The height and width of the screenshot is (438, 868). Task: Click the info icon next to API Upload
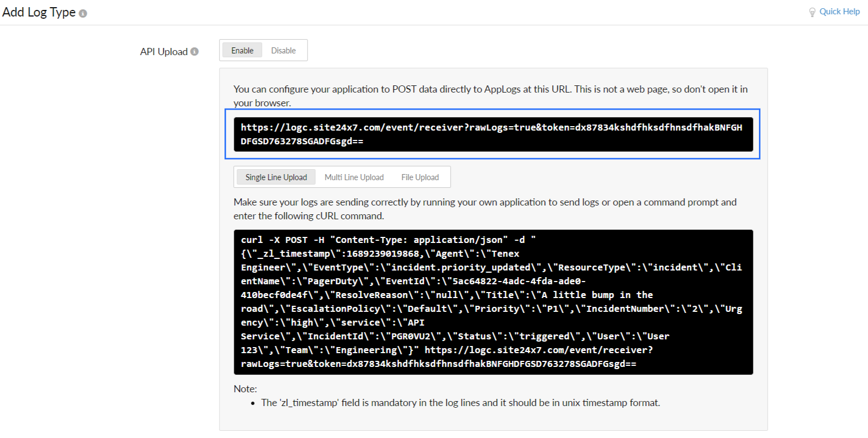(x=194, y=51)
